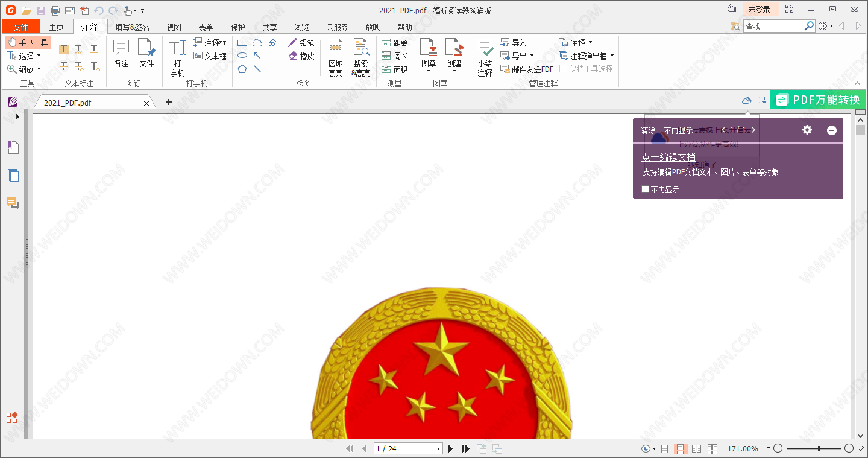This screenshot has width=868, height=458.
Task: Switch to facing pages view mode
Action: [697, 448]
